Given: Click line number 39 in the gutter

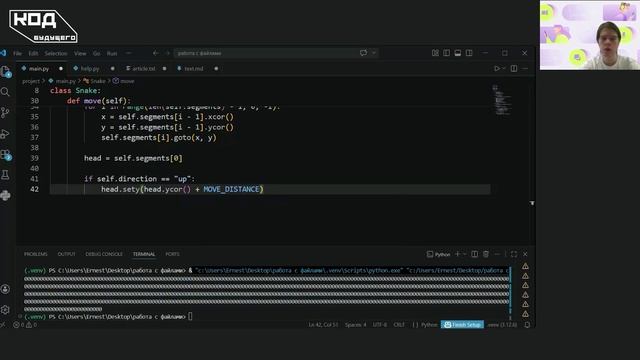Looking at the screenshot, I should pyautogui.click(x=35, y=158).
